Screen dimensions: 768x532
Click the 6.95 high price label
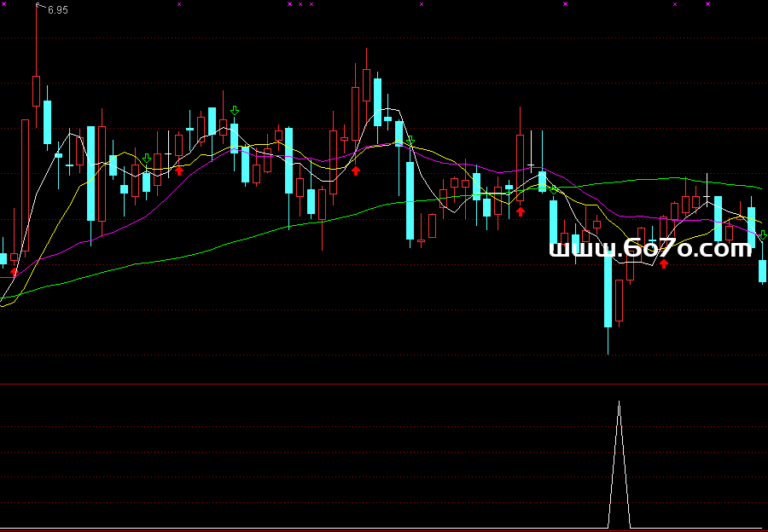[57, 10]
